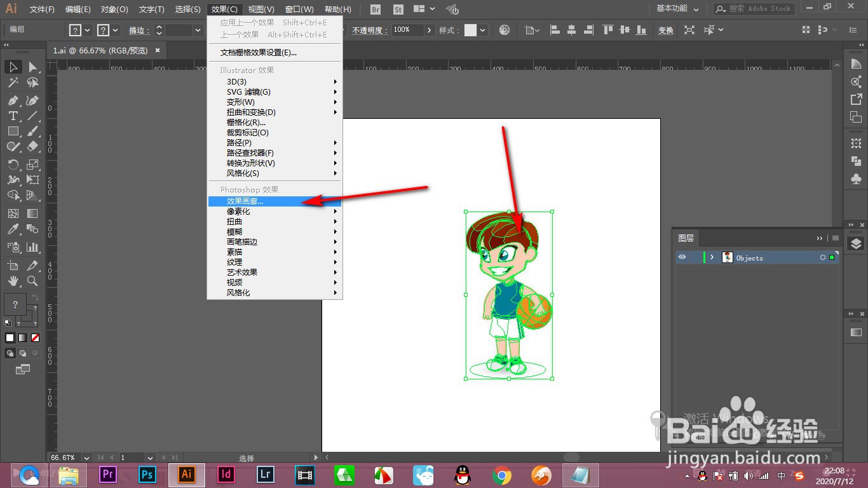The width and height of the screenshot is (868, 488).
Task: Open Photoshop from the taskbar
Action: 147,474
